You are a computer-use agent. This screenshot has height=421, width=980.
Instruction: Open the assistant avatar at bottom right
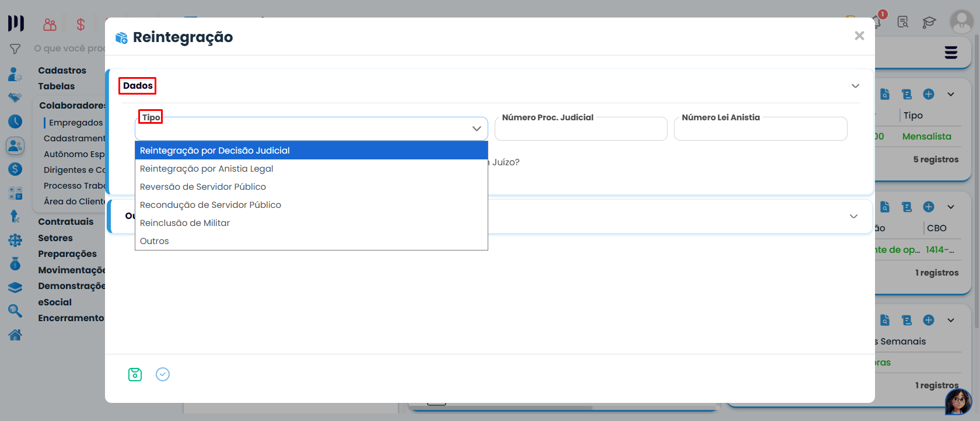pyautogui.click(x=958, y=402)
